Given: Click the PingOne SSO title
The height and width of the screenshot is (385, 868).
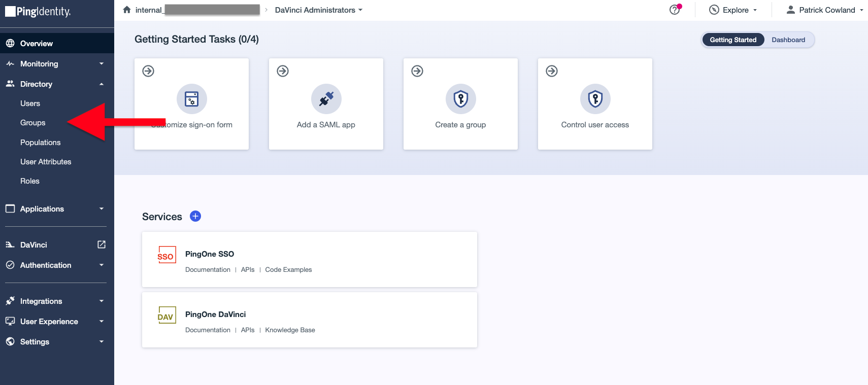Looking at the screenshot, I should [210, 254].
